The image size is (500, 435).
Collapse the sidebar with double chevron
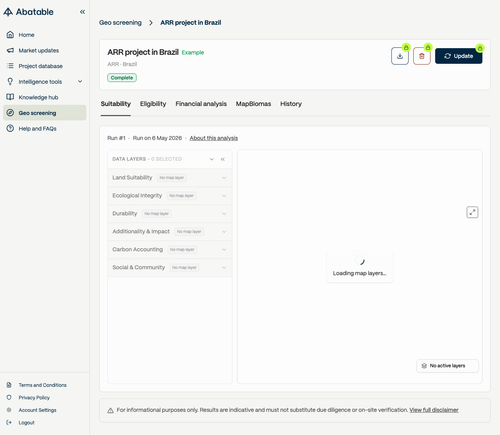pyautogui.click(x=82, y=12)
